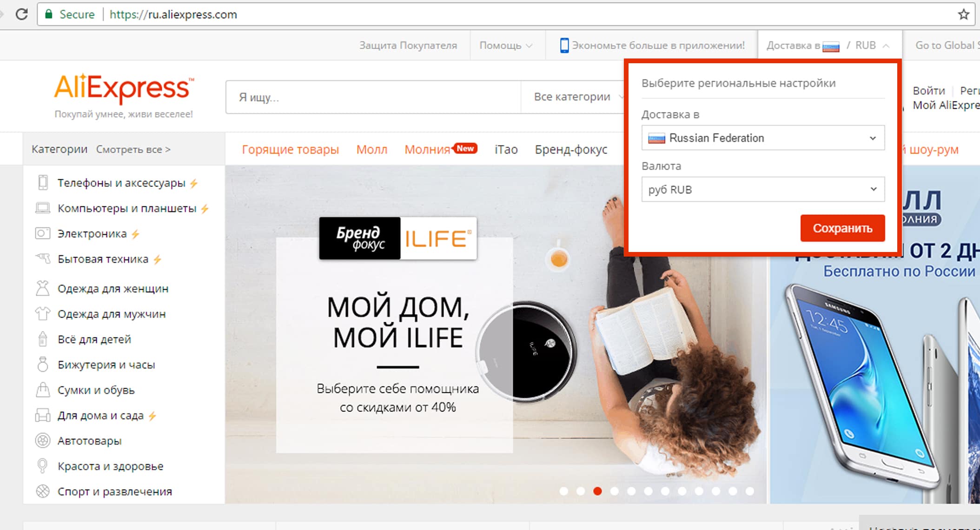Click the browser reload icon
This screenshot has height=530, width=980.
click(x=21, y=14)
